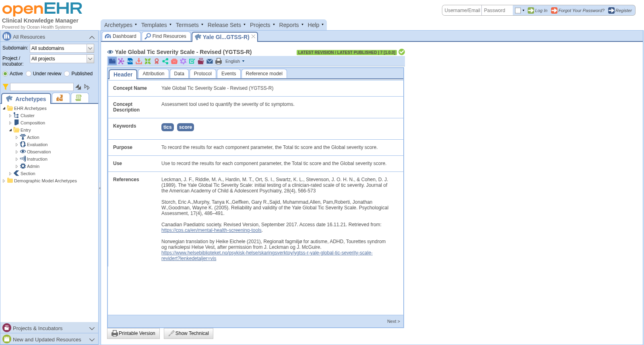Click the red archive box icon
This screenshot has height=345, width=644.
coord(174,61)
